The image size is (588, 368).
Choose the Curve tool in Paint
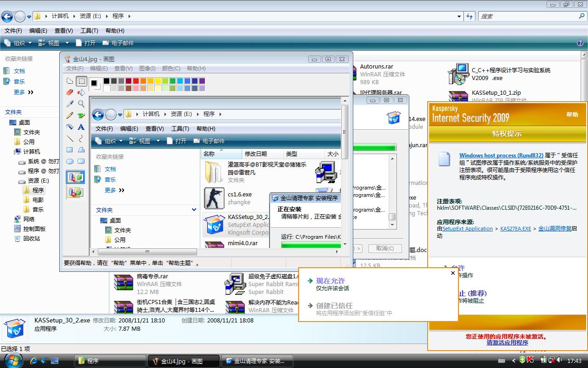tap(81, 138)
